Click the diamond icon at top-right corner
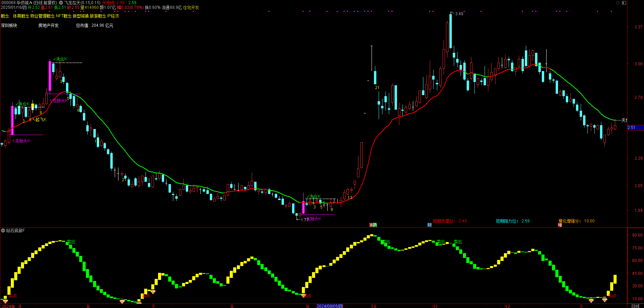 (x=618, y=3)
